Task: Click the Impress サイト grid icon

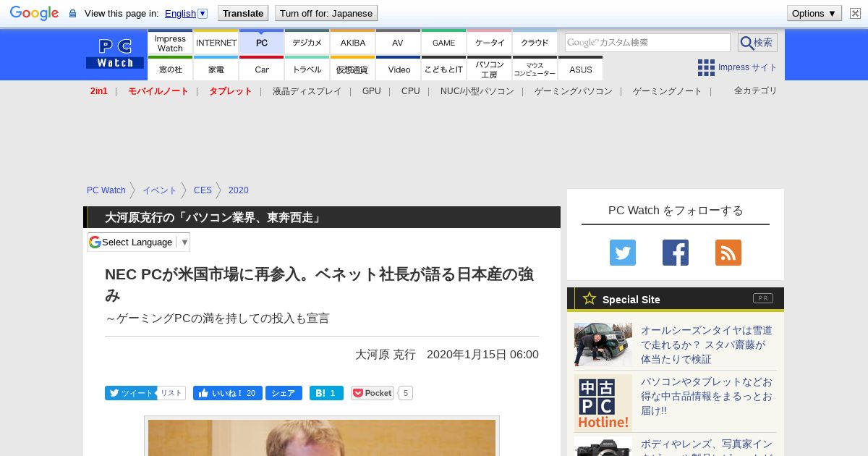Action: point(706,67)
